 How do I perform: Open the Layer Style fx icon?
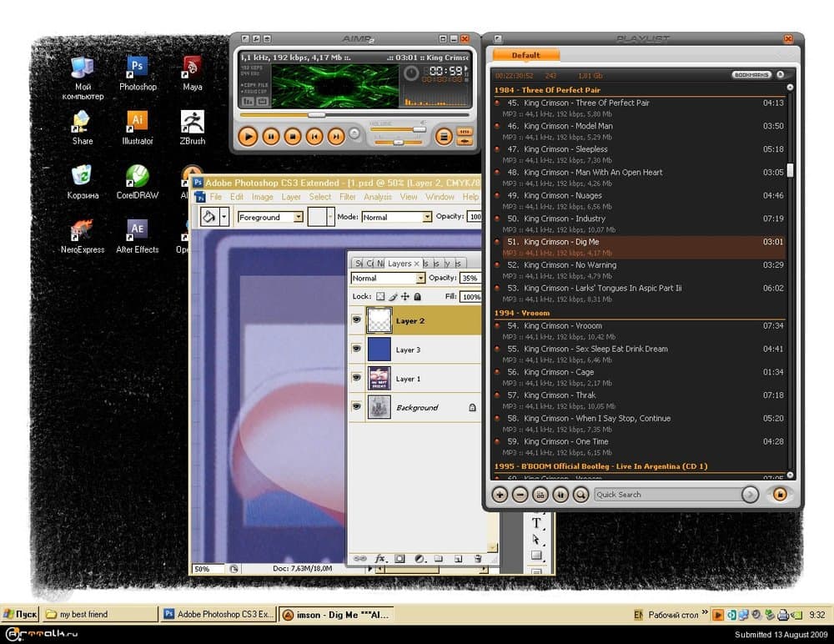pyautogui.click(x=379, y=558)
